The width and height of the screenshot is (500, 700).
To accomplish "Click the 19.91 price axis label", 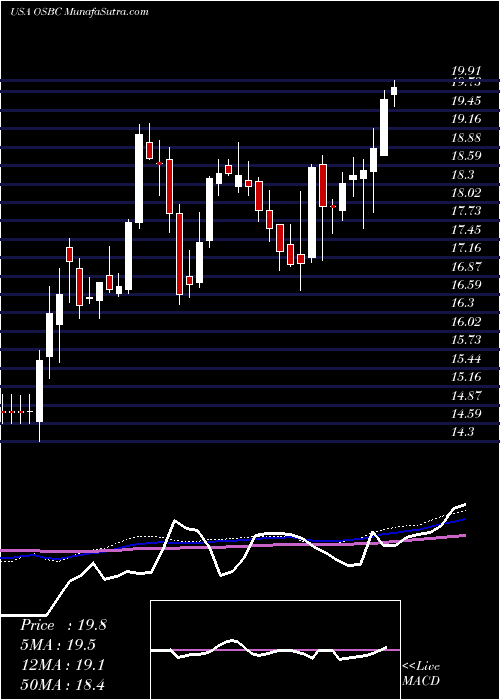I will (466, 70).
